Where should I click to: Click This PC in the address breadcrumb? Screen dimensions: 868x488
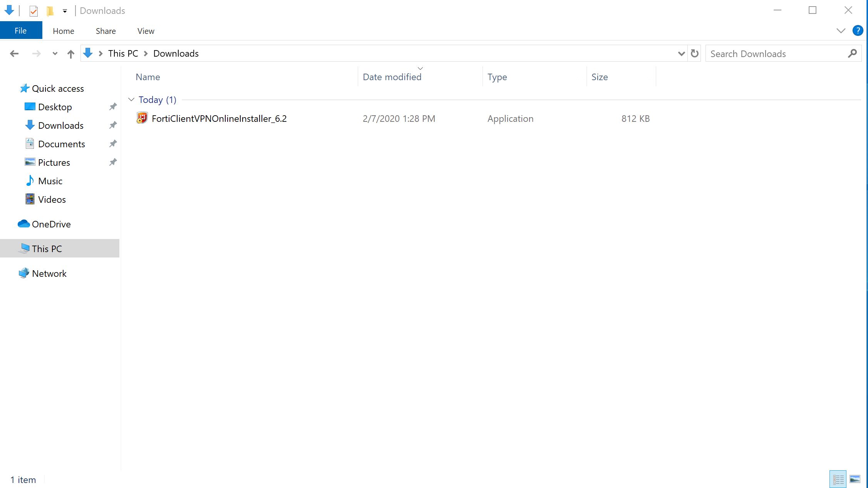tap(123, 54)
